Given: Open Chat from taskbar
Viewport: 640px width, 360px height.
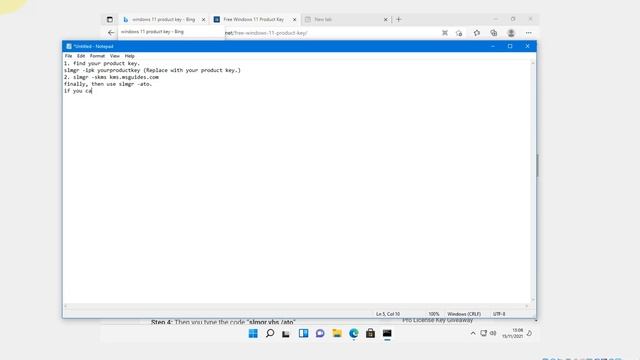Looking at the screenshot, I should [x=320, y=333].
